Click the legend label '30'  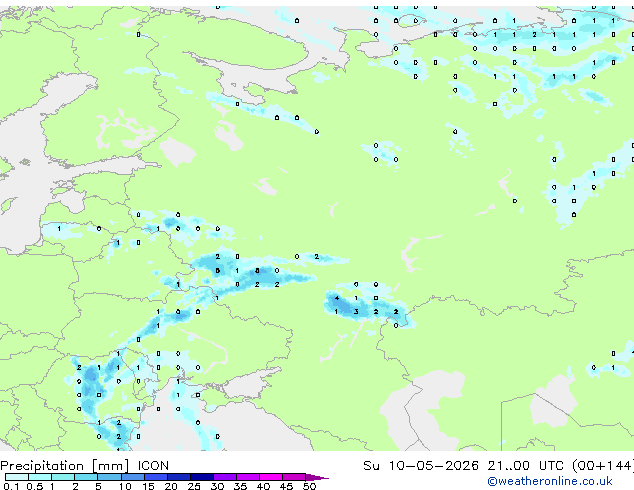(x=217, y=486)
